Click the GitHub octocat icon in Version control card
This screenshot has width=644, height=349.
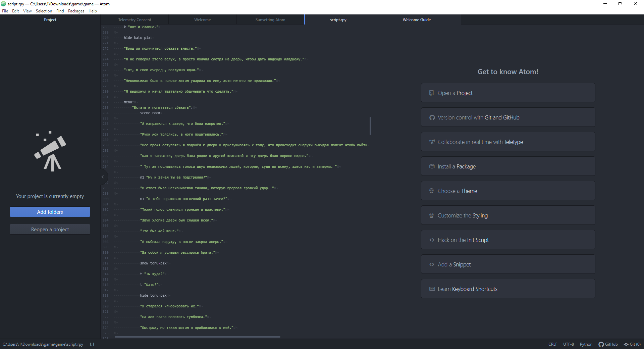[432, 117]
